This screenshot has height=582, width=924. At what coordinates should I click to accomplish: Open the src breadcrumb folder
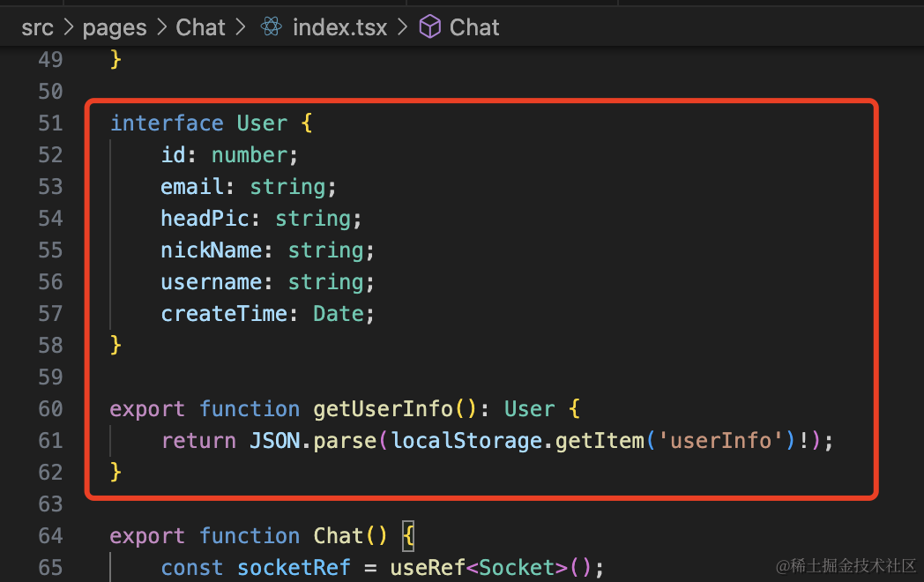click(x=37, y=27)
